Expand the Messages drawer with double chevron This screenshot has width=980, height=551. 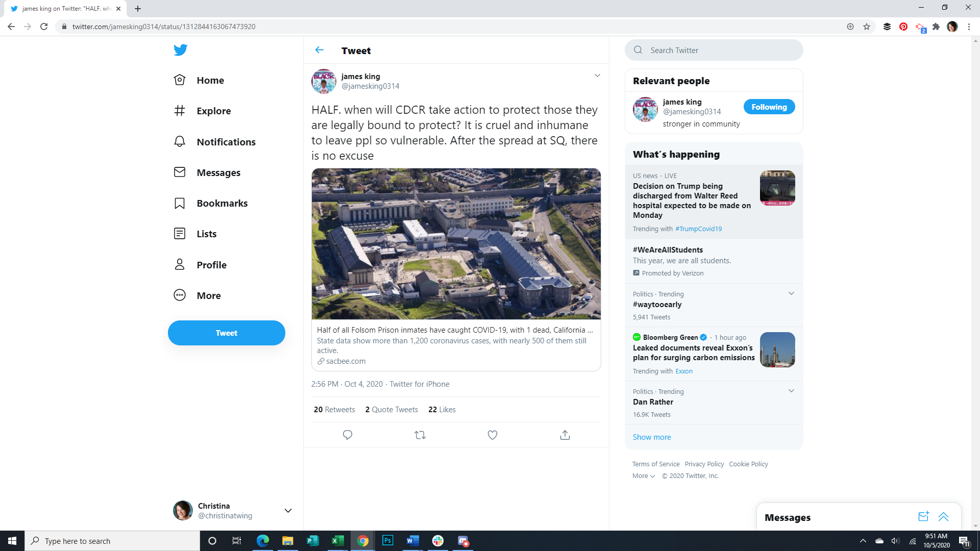[x=943, y=516]
